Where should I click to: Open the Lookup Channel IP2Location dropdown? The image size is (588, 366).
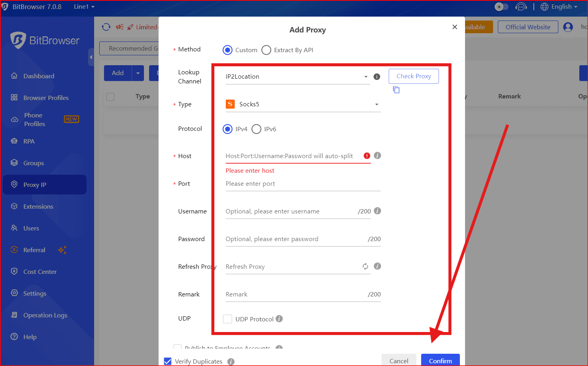(297, 77)
